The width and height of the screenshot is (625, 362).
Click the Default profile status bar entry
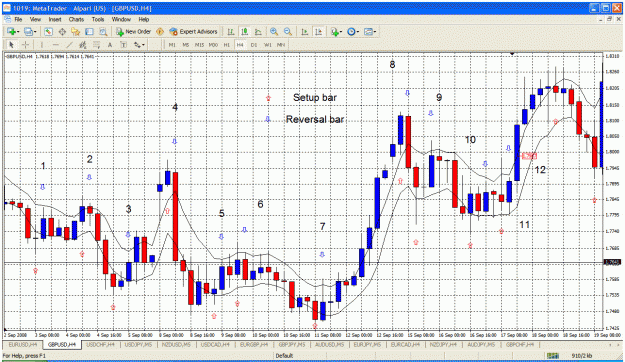[284, 356]
